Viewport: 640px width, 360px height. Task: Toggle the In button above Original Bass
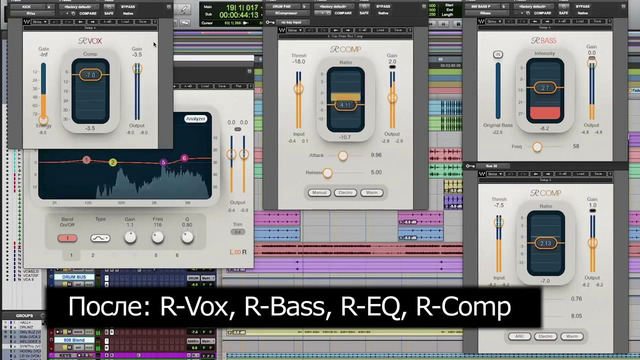[498, 54]
